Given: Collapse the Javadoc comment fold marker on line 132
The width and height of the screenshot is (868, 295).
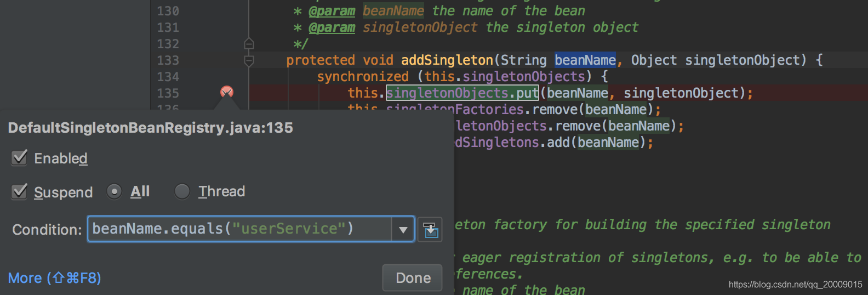Looking at the screenshot, I should click(x=249, y=43).
